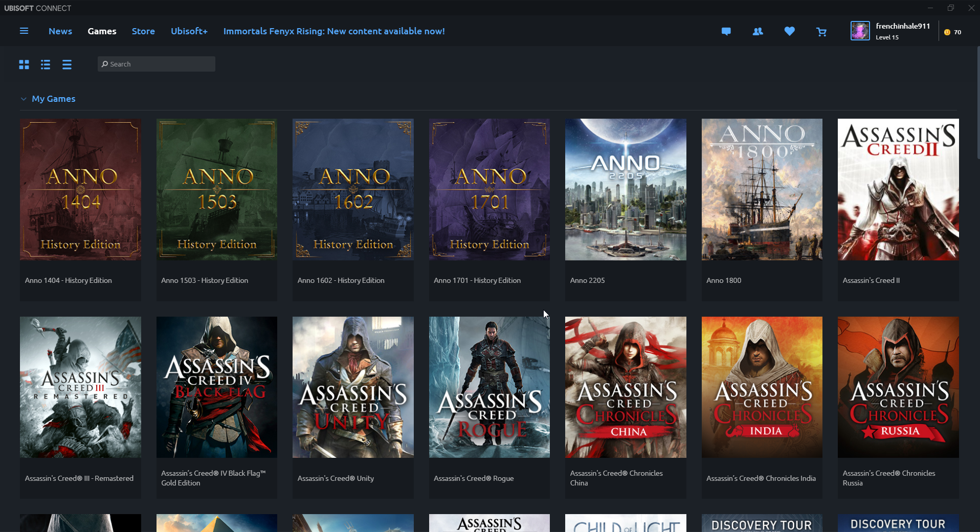Screen dimensions: 980x532
Task: Open the News tab
Action: point(60,31)
